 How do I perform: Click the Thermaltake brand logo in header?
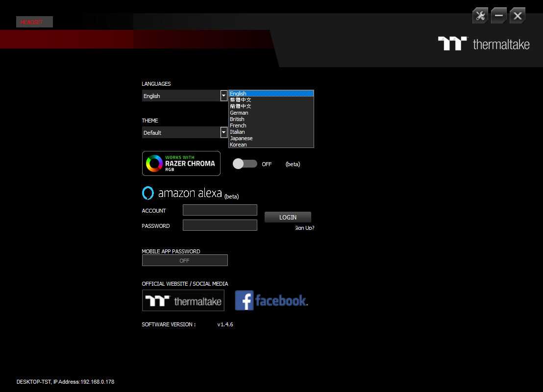483,44
